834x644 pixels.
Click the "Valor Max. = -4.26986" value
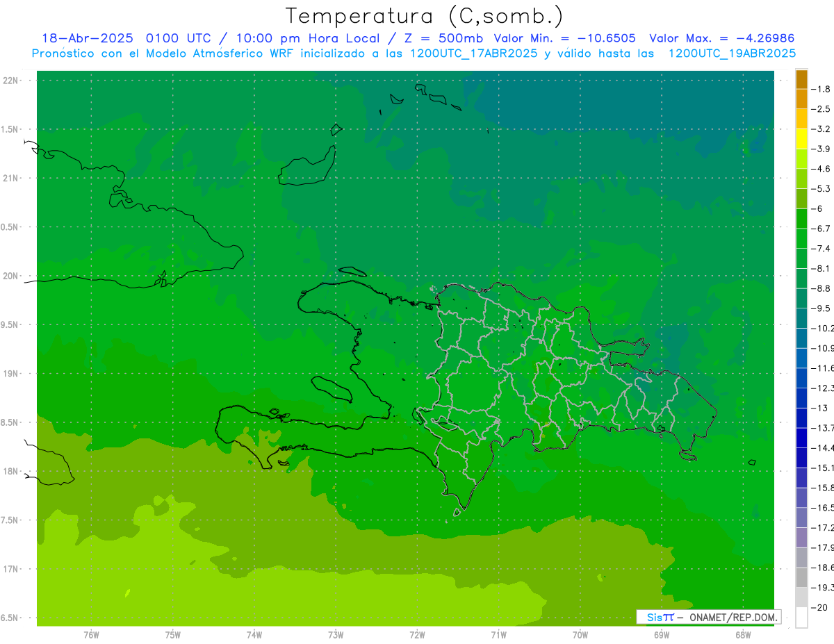(x=722, y=38)
